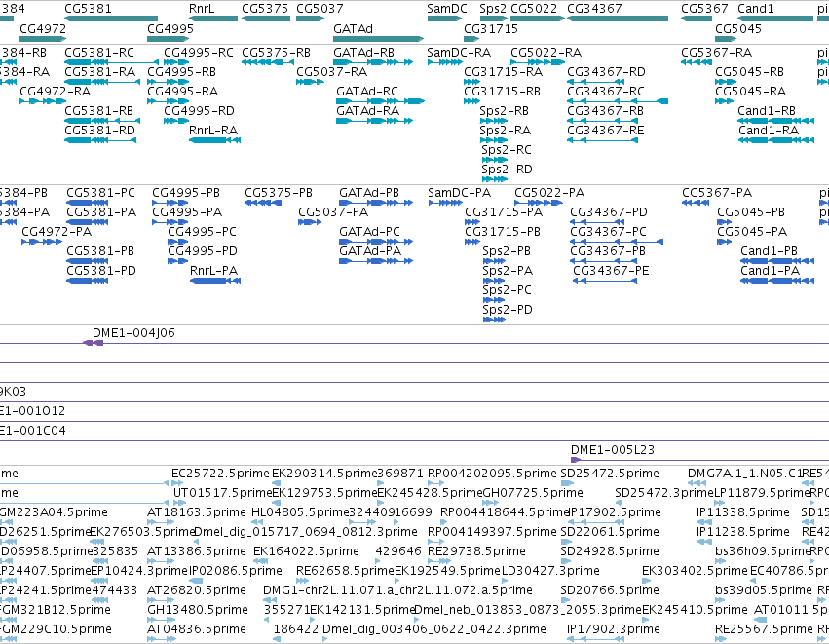
Task: Click the arrow glyph under CG5367 gene
Action: (697, 19)
